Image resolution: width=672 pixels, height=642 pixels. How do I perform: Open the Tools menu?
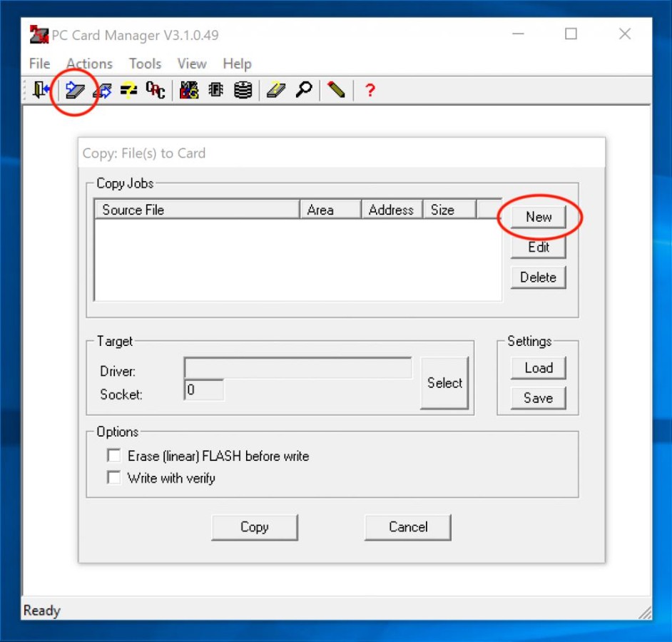146,63
